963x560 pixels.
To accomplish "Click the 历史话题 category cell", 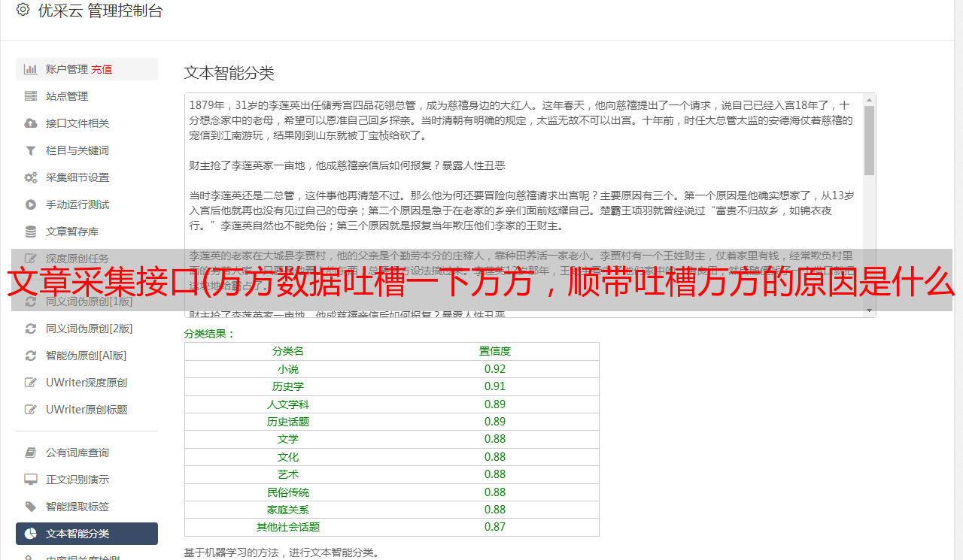I will [x=288, y=422].
